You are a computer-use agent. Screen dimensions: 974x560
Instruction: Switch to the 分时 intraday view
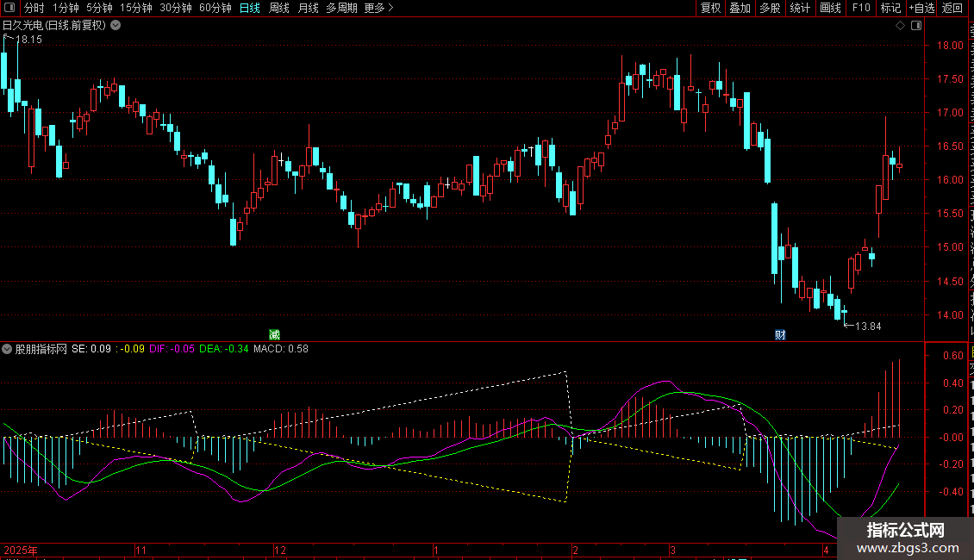point(34,8)
